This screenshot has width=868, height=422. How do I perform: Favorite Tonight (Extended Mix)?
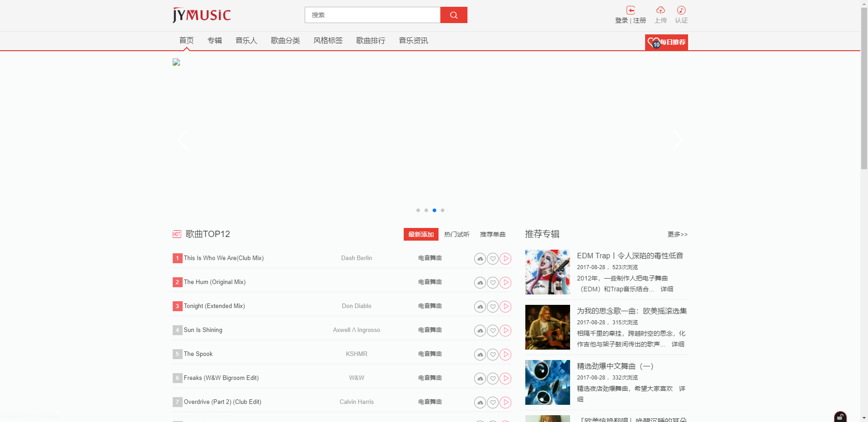coord(493,307)
